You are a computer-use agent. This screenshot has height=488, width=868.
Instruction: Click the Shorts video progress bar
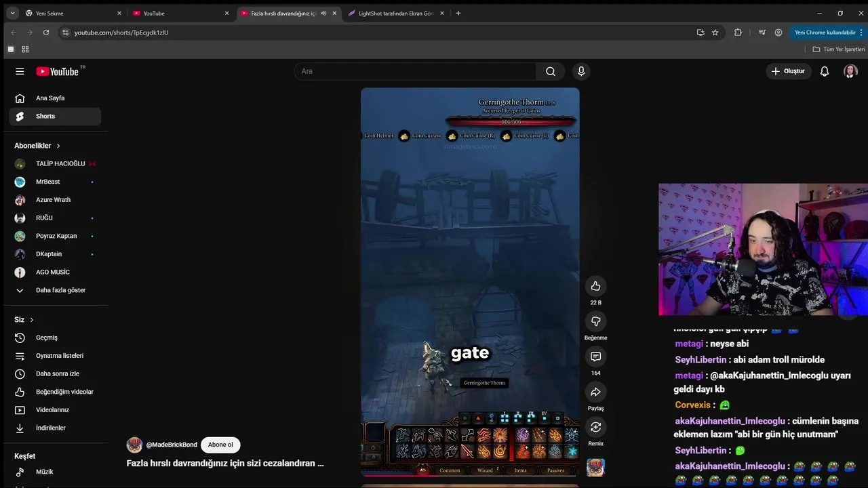pyautogui.click(x=470, y=476)
